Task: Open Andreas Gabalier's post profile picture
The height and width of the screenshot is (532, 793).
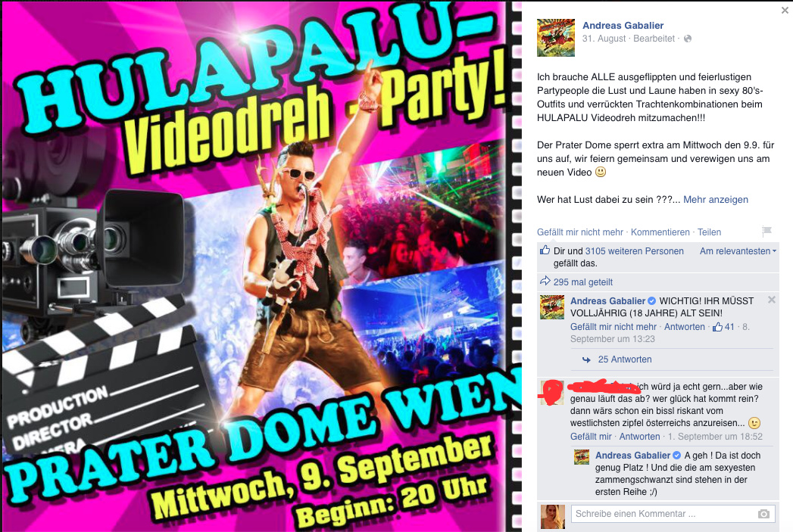Action: click(x=555, y=37)
